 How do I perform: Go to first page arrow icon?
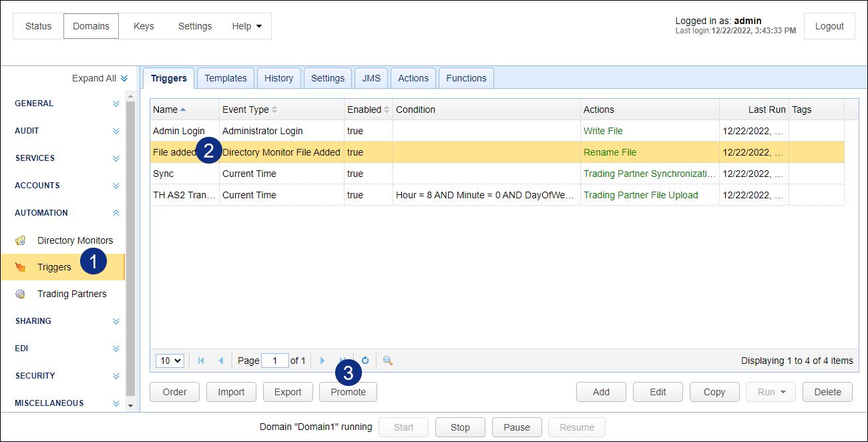pos(201,361)
